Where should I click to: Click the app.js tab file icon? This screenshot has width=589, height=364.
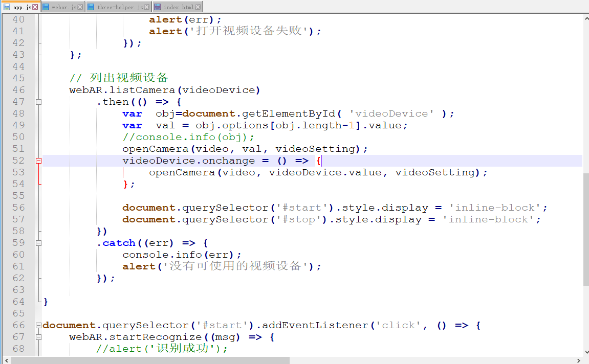(7, 7)
